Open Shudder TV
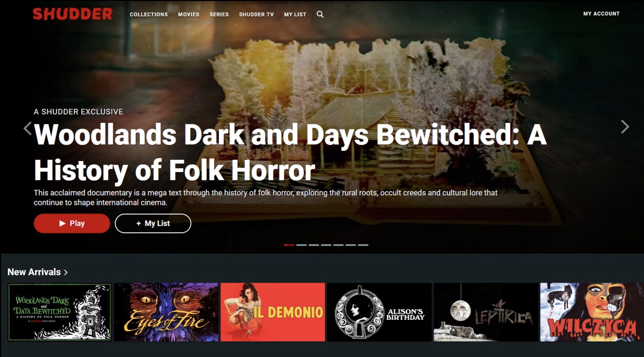This screenshot has height=357, width=644. 256,14
